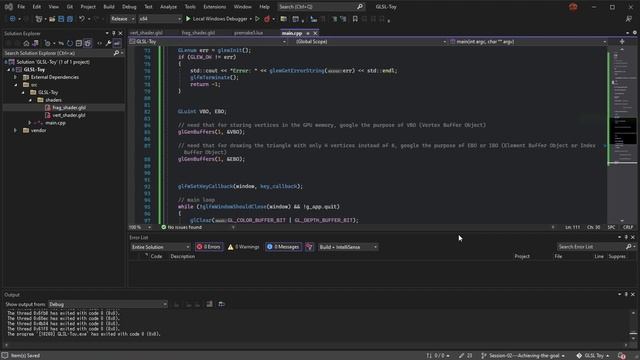The image size is (640, 360).
Task: Toggle SPC indentation indicator
Action: (x=611, y=227)
